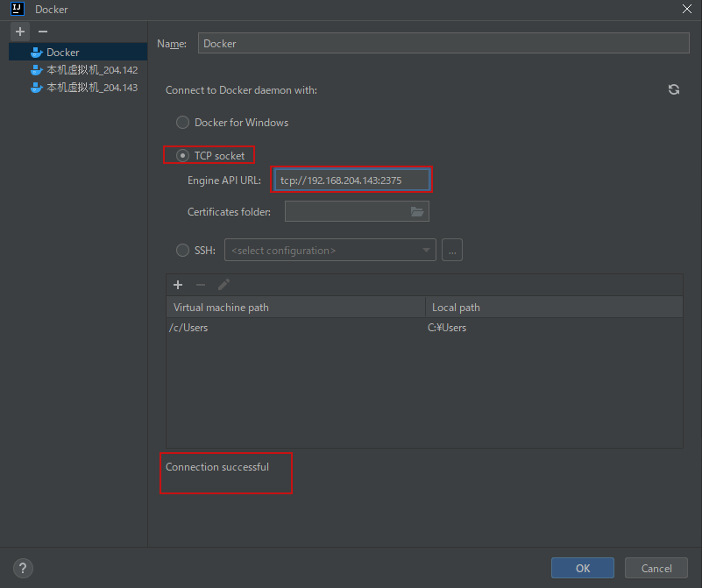Open help with question mark button
Screen dimensions: 702x588
tap(23, 569)
